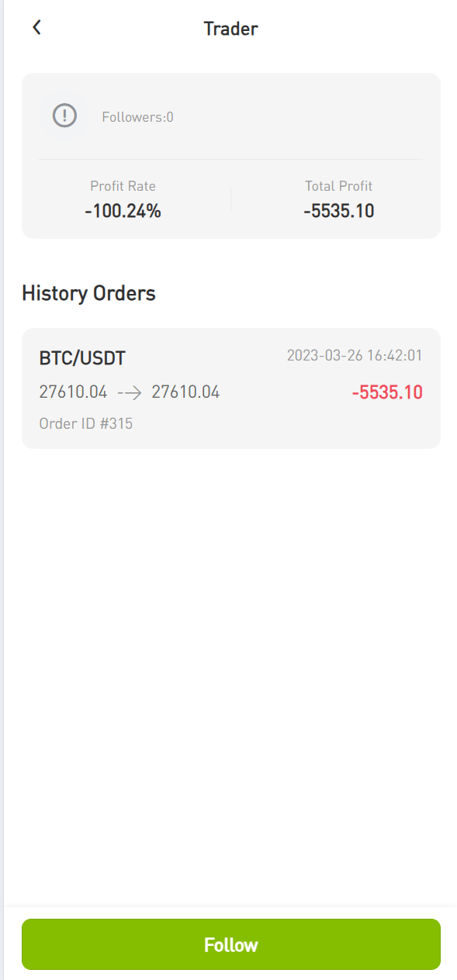Click the Profit Rate label

123,186
